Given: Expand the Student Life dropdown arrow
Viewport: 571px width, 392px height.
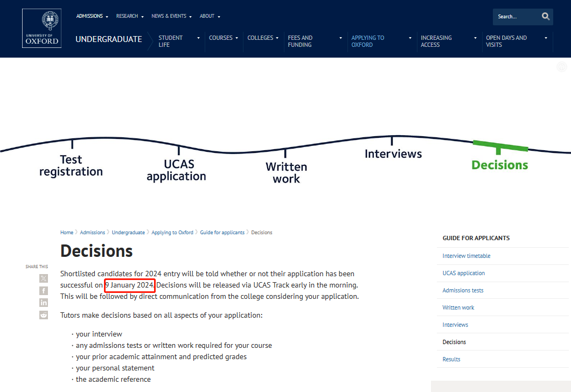Looking at the screenshot, I should 198,38.
